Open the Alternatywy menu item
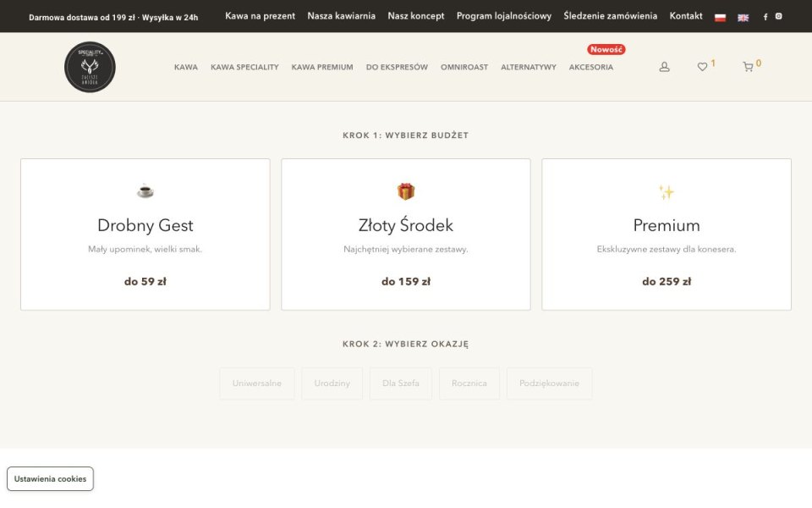This screenshot has height=508, width=812. 528,67
